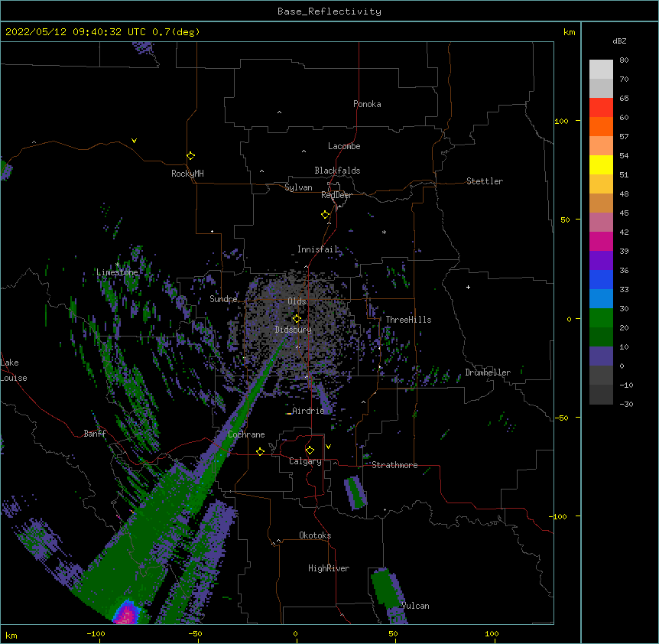Click the Sylvan label
The image size is (659, 644).
coord(298,187)
